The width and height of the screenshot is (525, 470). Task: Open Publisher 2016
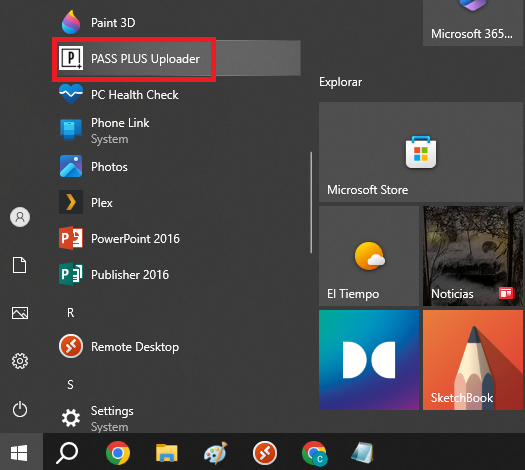(177, 275)
